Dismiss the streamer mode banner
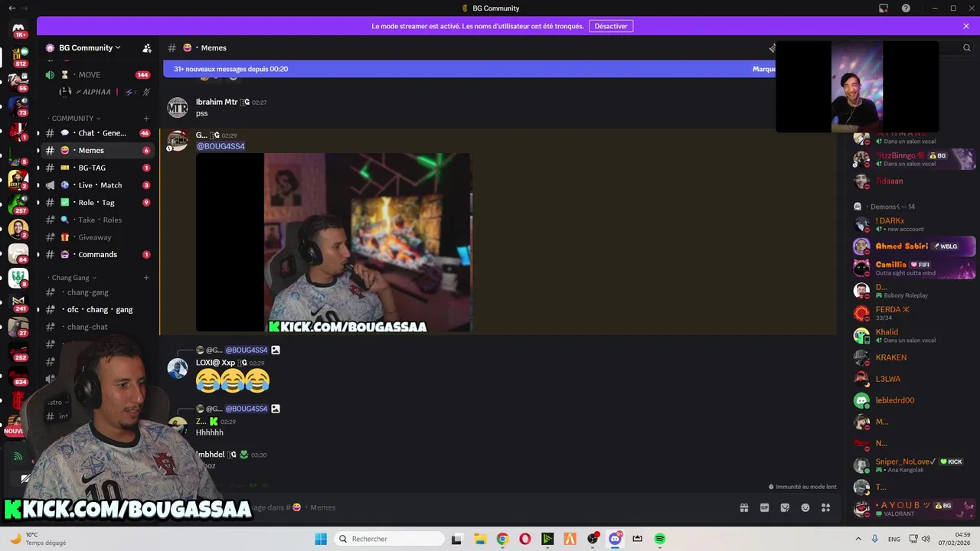The height and width of the screenshot is (551, 980). click(x=966, y=26)
